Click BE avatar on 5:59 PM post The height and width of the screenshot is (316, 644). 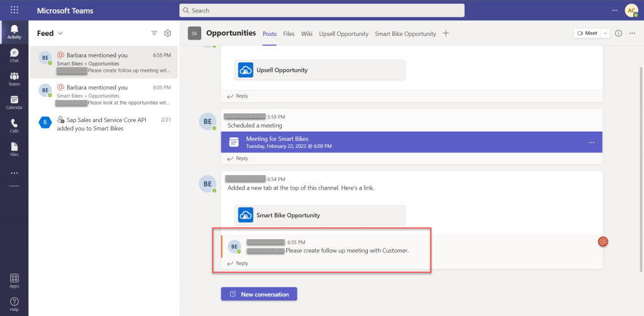click(x=208, y=121)
